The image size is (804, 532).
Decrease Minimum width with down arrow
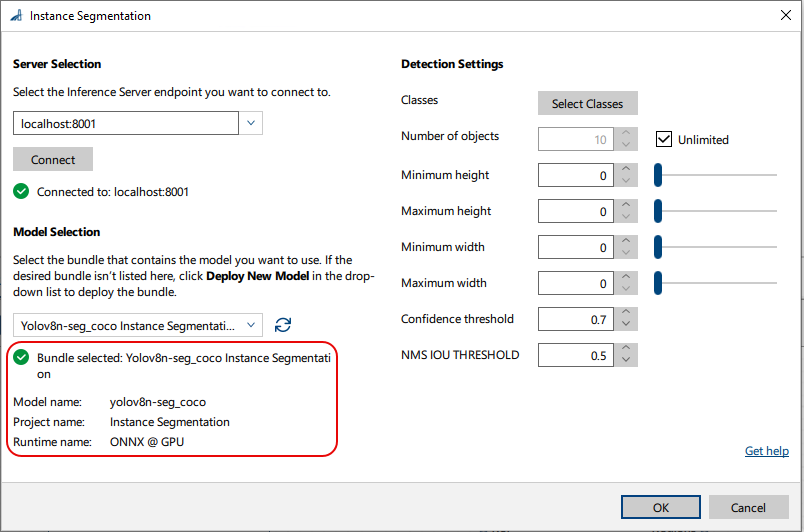pyautogui.click(x=626, y=253)
